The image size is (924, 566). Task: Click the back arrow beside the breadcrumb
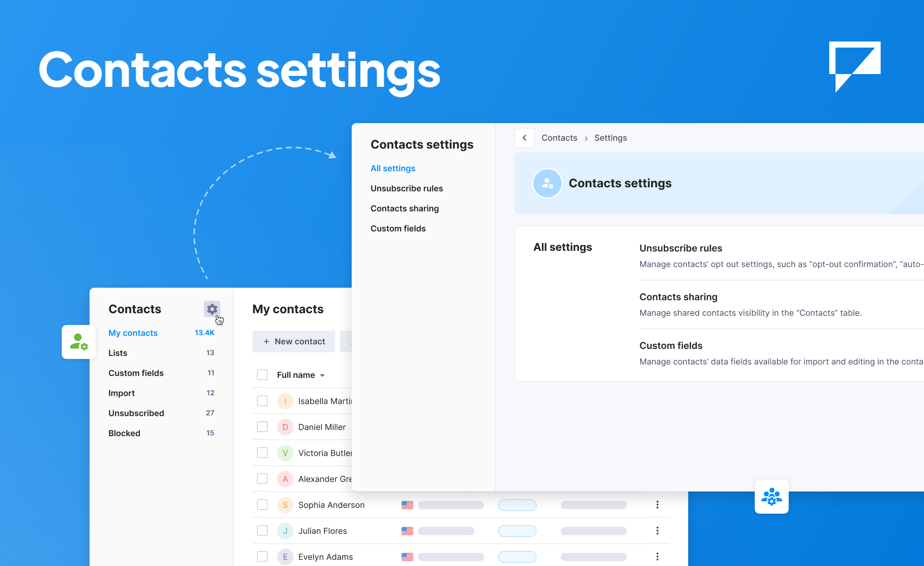[x=524, y=138]
